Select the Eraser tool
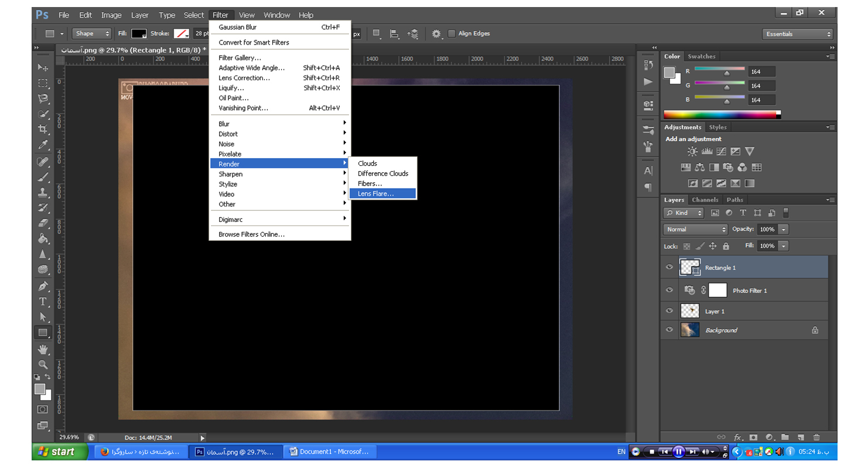The width and height of the screenshot is (868, 468). [x=43, y=223]
